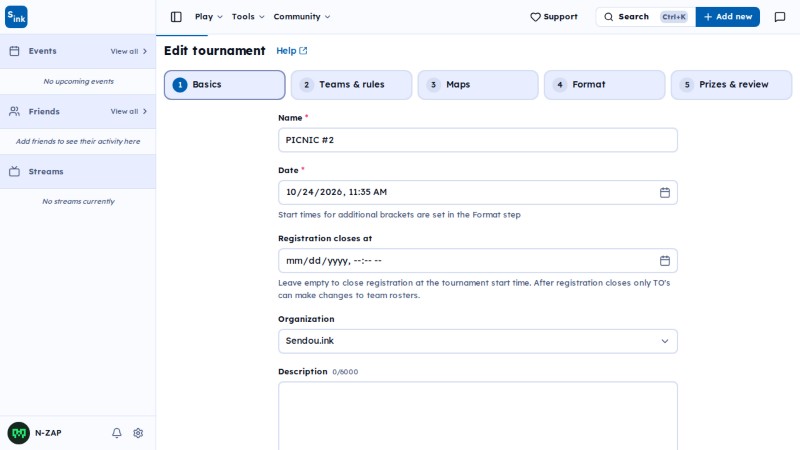The height and width of the screenshot is (450, 800).
Task: Open the Community menu
Action: click(302, 17)
